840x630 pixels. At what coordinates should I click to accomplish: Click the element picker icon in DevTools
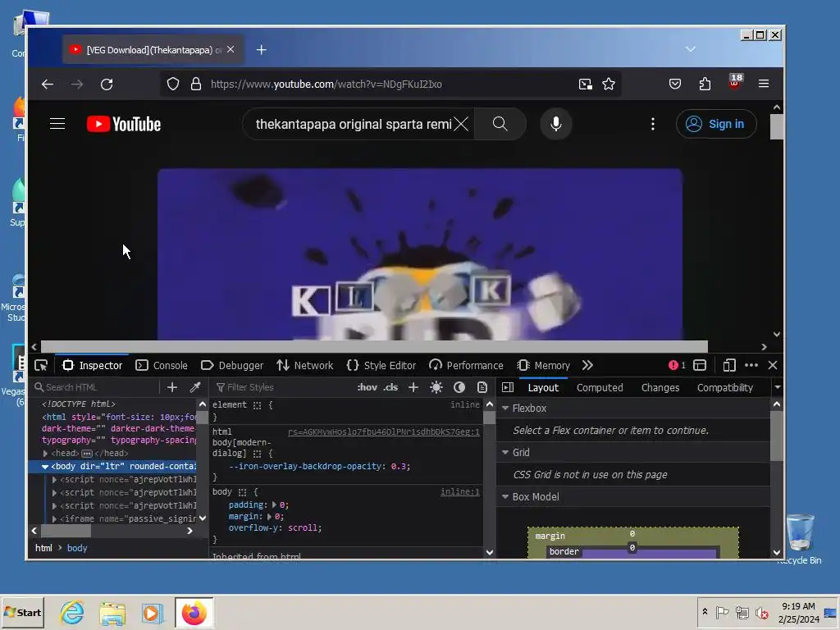(41, 365)
